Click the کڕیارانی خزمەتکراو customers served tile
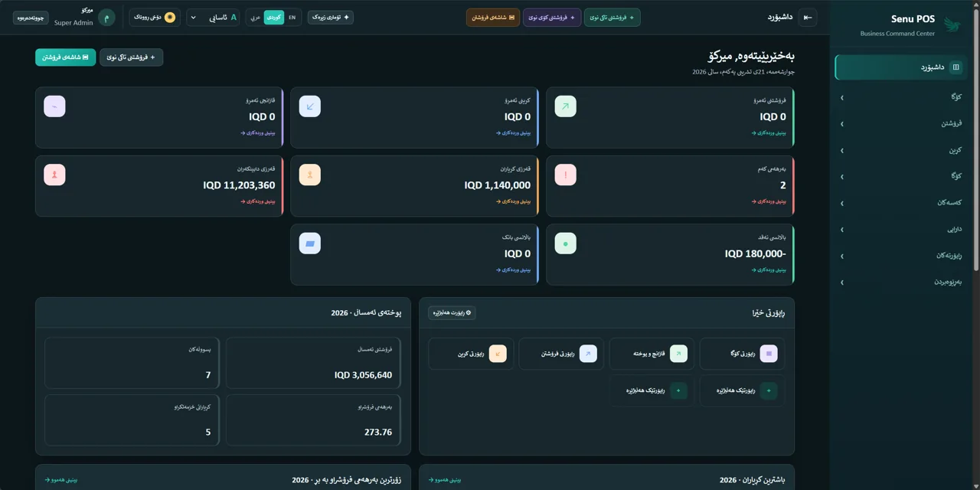The image size is (980, 490). click(x=132, y=420)
